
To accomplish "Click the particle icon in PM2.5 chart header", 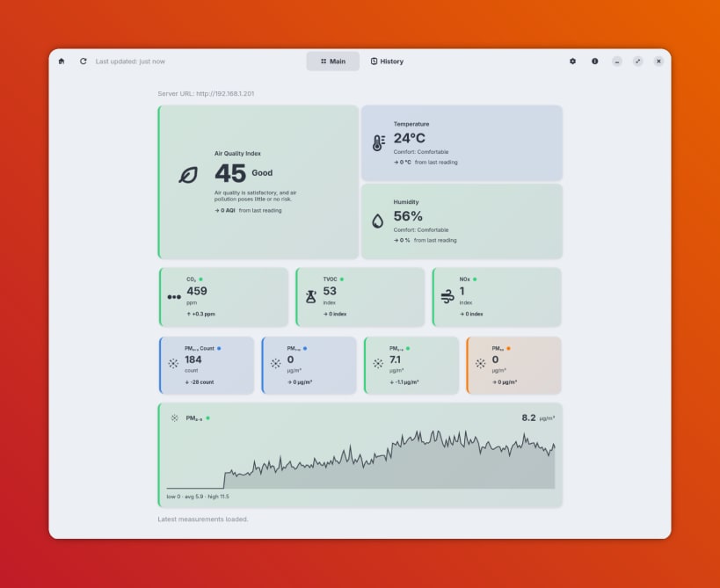I will click(x=174, y=417).
